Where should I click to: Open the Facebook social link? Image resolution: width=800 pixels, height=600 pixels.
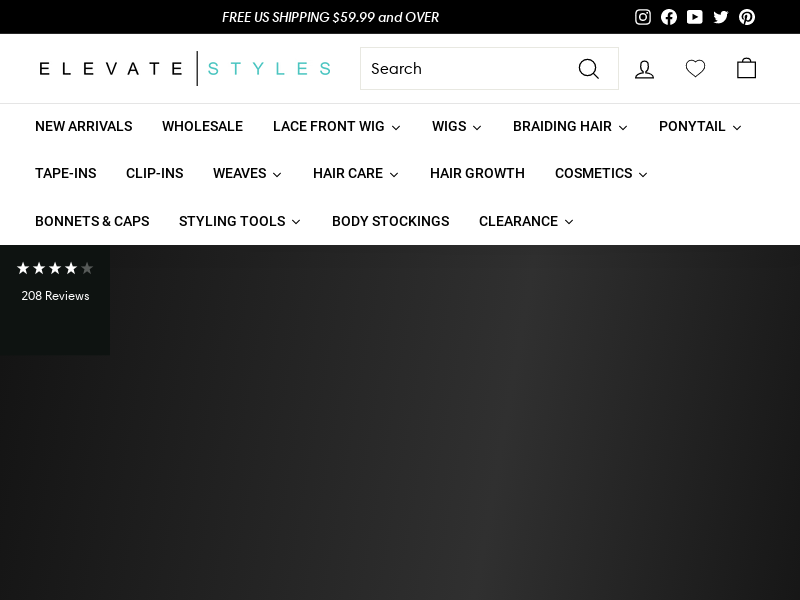coord(669,17)
